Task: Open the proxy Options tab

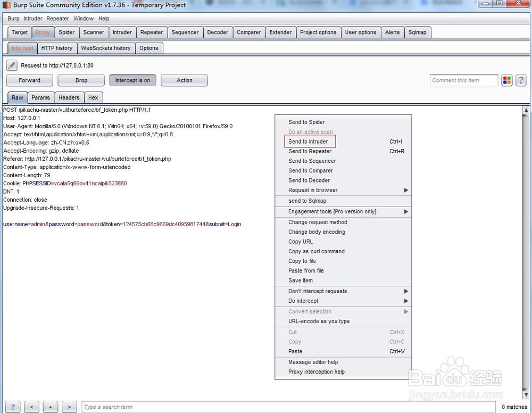Action: pos(148,48)
